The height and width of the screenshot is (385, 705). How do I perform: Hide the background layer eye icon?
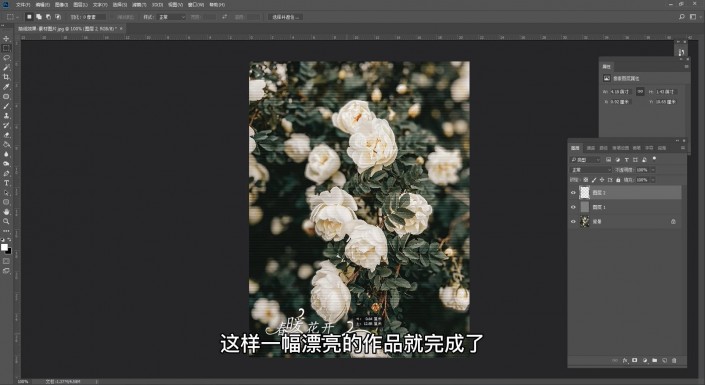click(573, 221)
